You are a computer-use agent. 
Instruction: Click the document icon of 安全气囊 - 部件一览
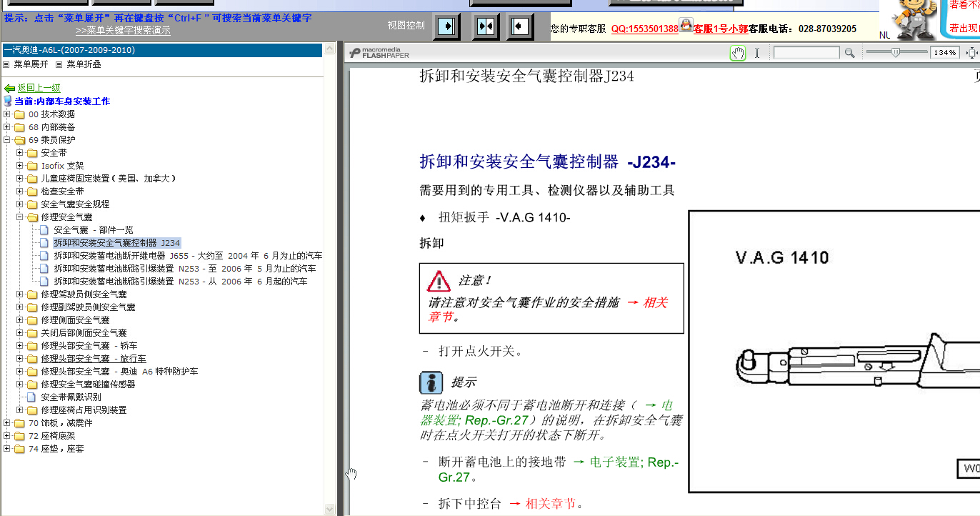(x=45, y=230)
